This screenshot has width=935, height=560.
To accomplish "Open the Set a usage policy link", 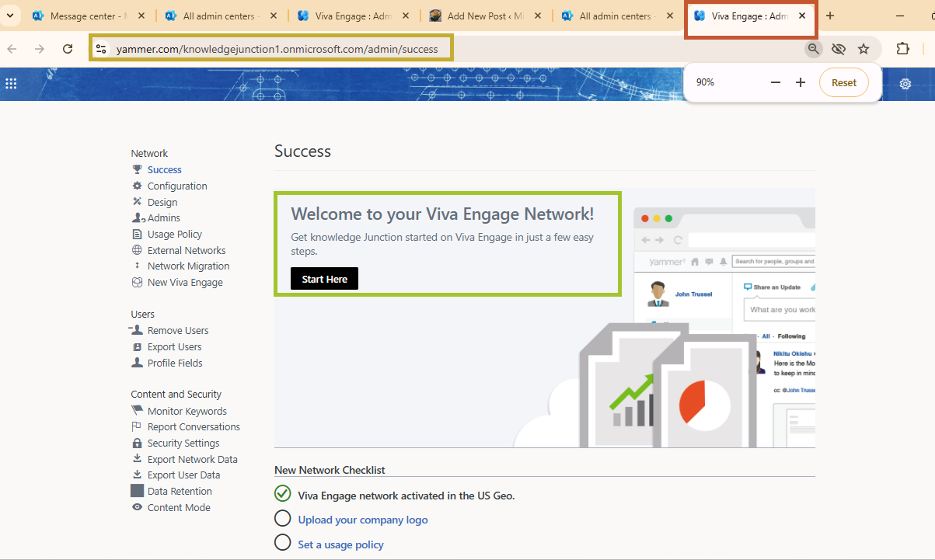I will coord(341,544).
